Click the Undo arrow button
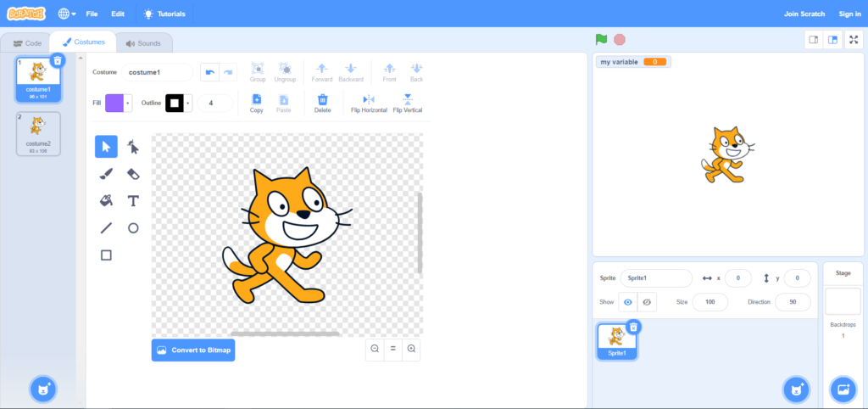The height and width of the screenshot is (409, 868). tap(209, 72)
